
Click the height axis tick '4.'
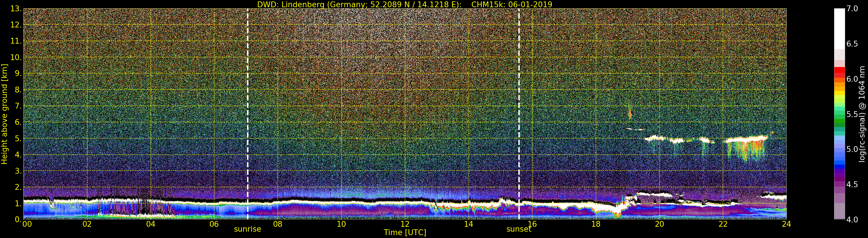(x=18, y=155)
